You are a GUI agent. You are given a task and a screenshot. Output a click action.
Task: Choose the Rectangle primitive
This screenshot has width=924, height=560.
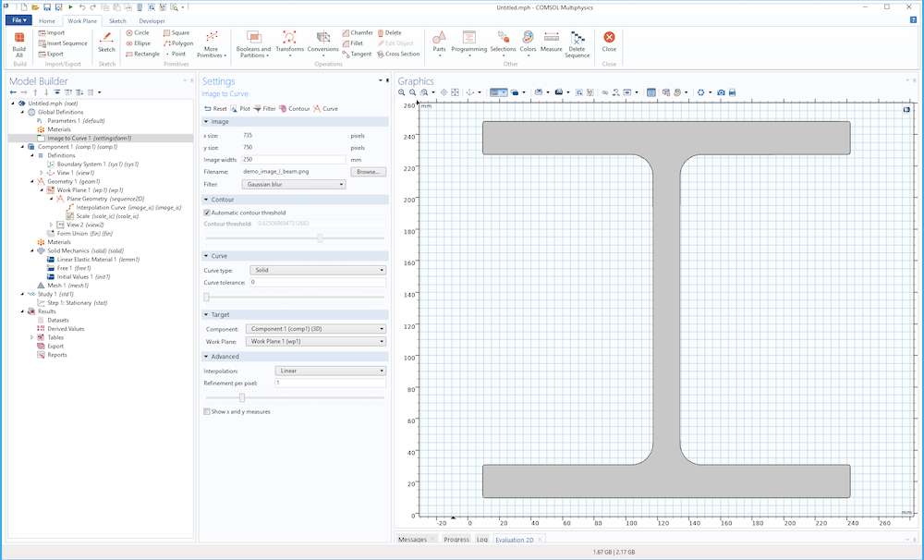(x=142, y=54)
